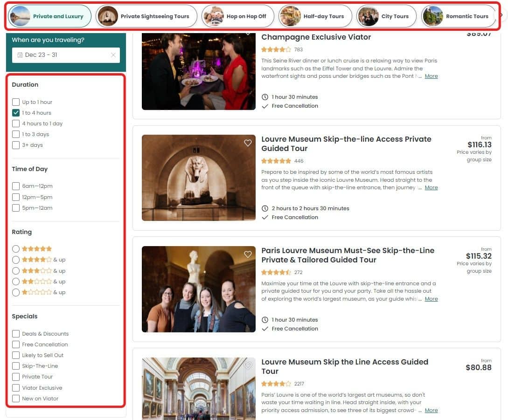The image size is (508, 420).
Task: Tick the 1 to 3 days duration
Action: click(15, 134)
